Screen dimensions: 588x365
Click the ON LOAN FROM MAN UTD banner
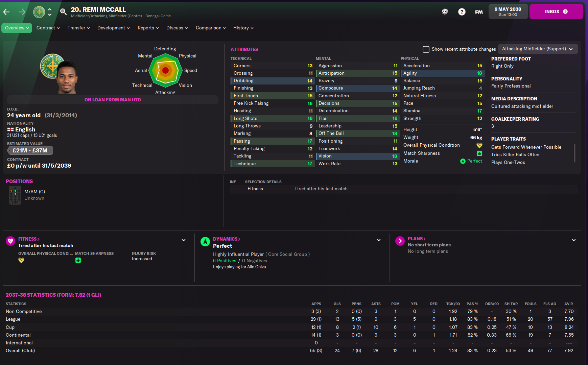113,100
